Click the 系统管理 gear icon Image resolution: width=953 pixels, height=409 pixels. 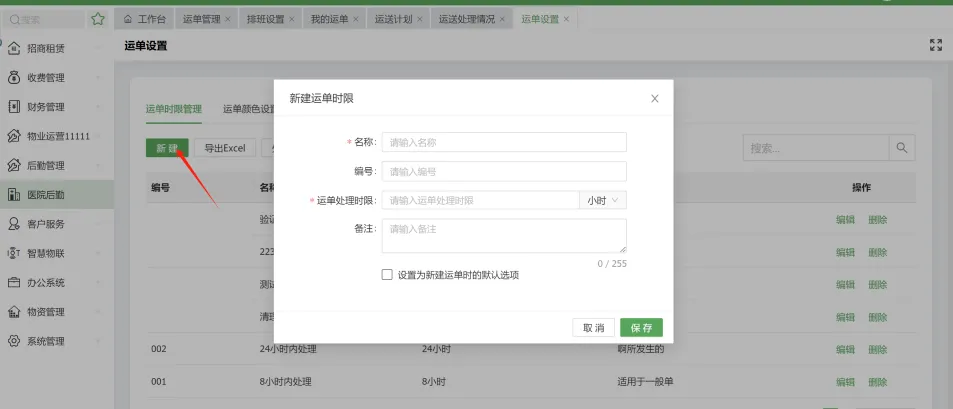14,341
